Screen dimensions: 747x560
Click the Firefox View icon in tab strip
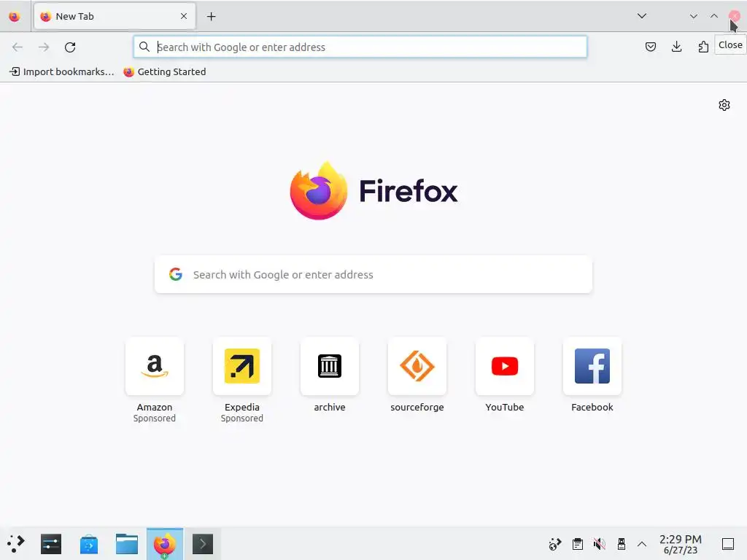(x=15, y=17)
